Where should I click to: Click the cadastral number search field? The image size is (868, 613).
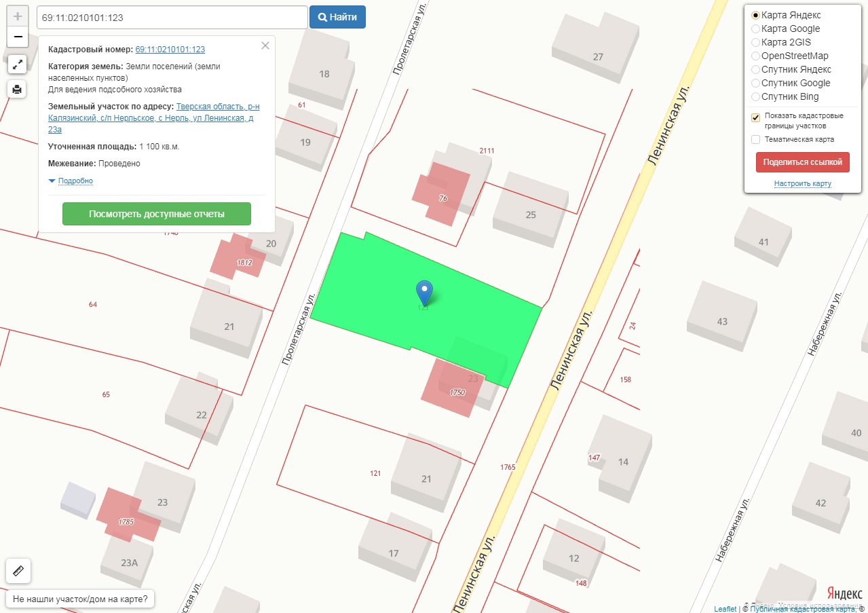click(x=172, y=17)
